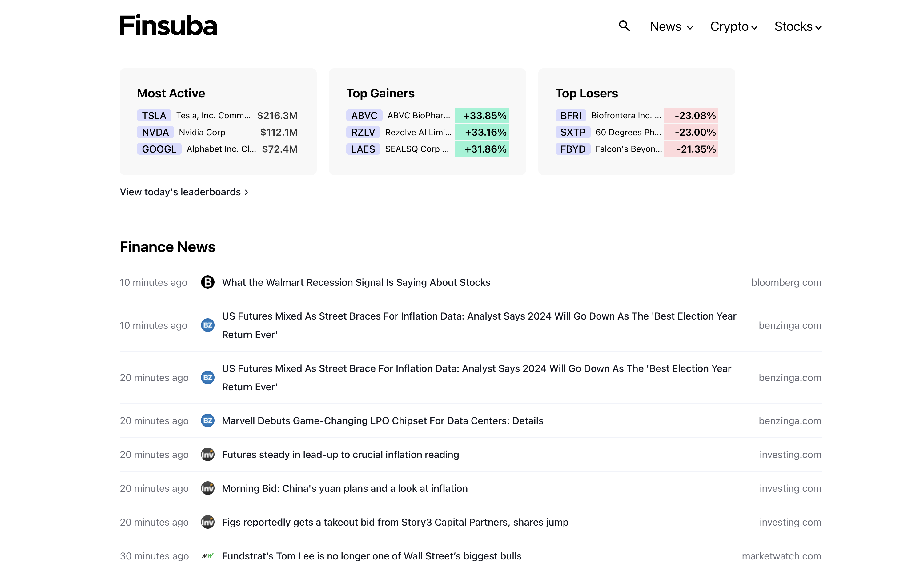Click Investing icon beside Futures steady headline
Viewport: 924px width, 569px height.
tap(207, 454)
